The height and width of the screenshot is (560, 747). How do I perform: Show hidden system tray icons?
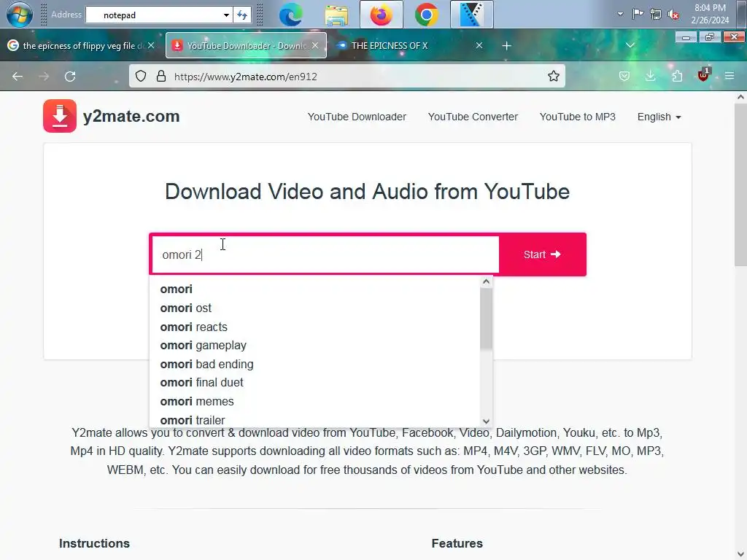(x=620, y=14)
